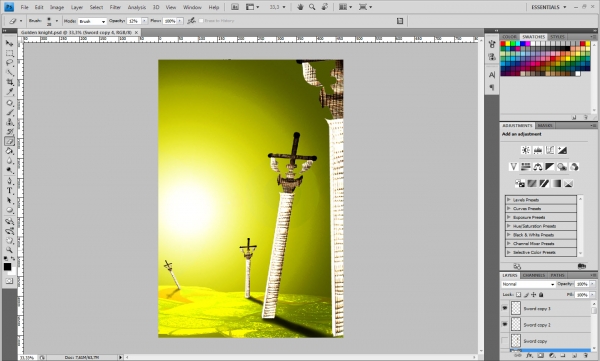The width and height of the screenshot is (600, 361).
Task: Toggle airbrush mode in options bar
Action: pyautogui.click(x=191, y=21)
